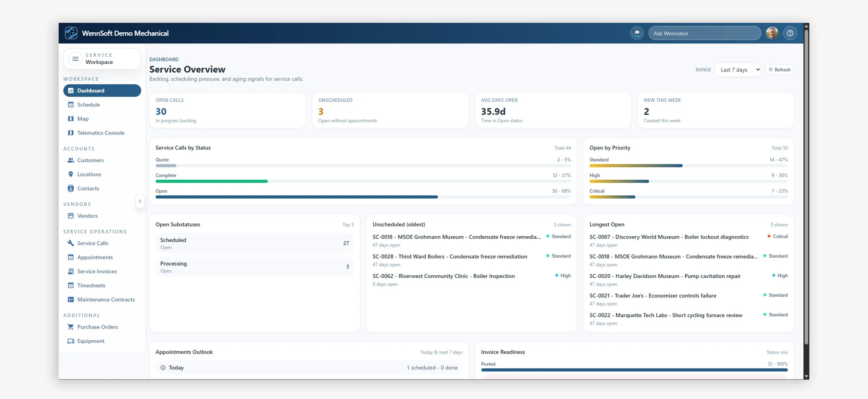Open the help question mark icon
Viewport: 868px width, 399px height.
790,33
